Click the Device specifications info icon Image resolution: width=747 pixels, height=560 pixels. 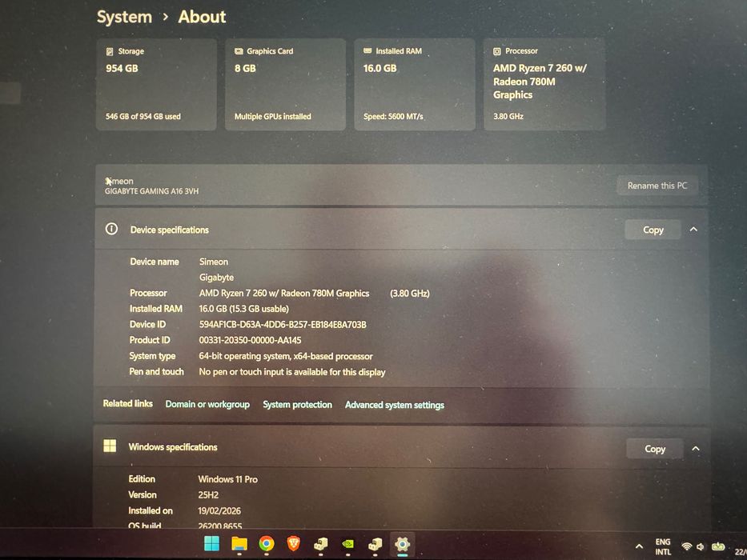[x=111, y=229]
